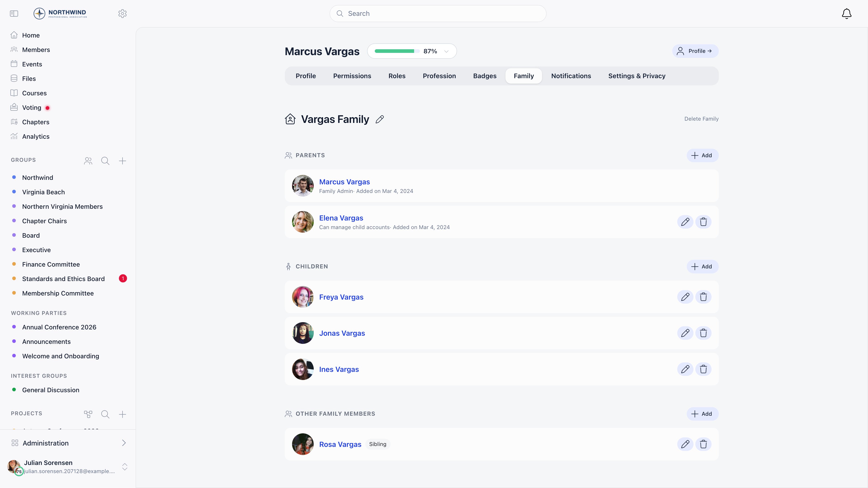This screenshot has height=488, width=868.
Task: Add a new project plus icon
Action: (x=122, y=414)
